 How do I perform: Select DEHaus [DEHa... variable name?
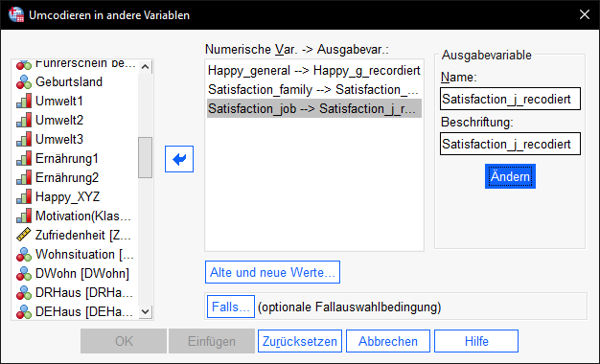pyautogui.click(x=84, y=311)
